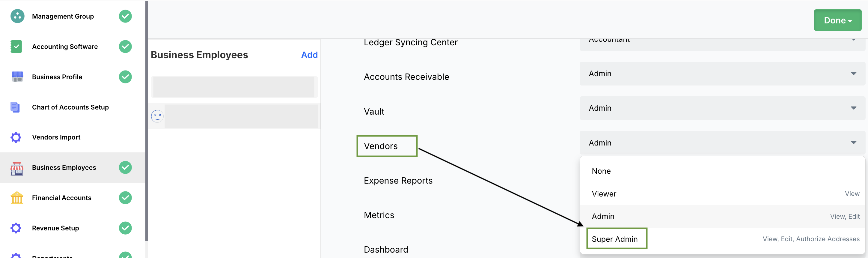Choose Viewer option in role list

(x=604, y=194)
